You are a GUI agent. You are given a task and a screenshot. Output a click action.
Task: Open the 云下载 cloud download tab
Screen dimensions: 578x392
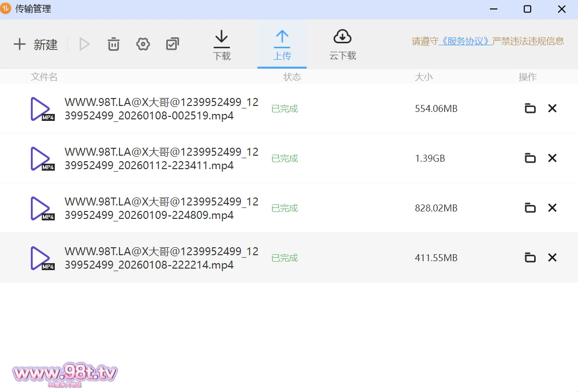click(343, 45)
